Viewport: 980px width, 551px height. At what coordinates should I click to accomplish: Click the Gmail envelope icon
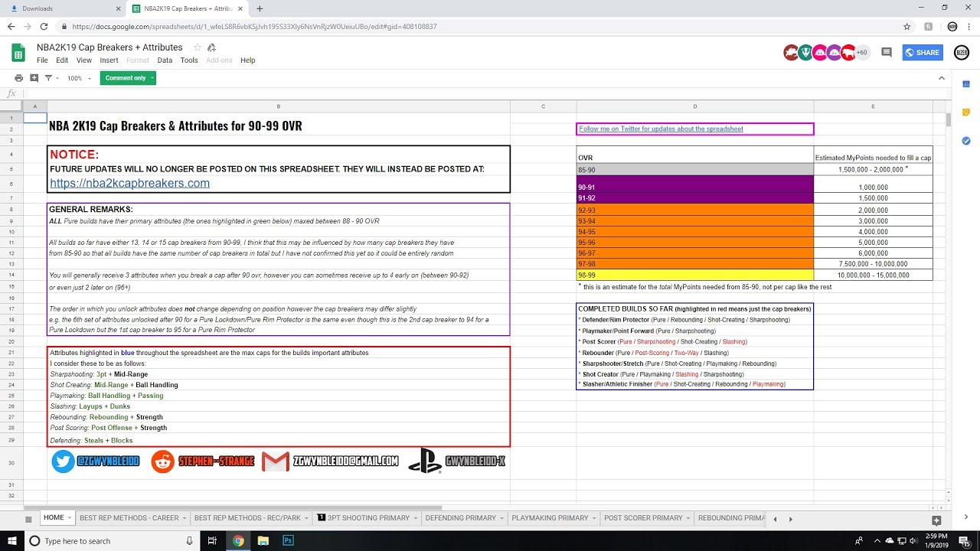pos(276,461)
